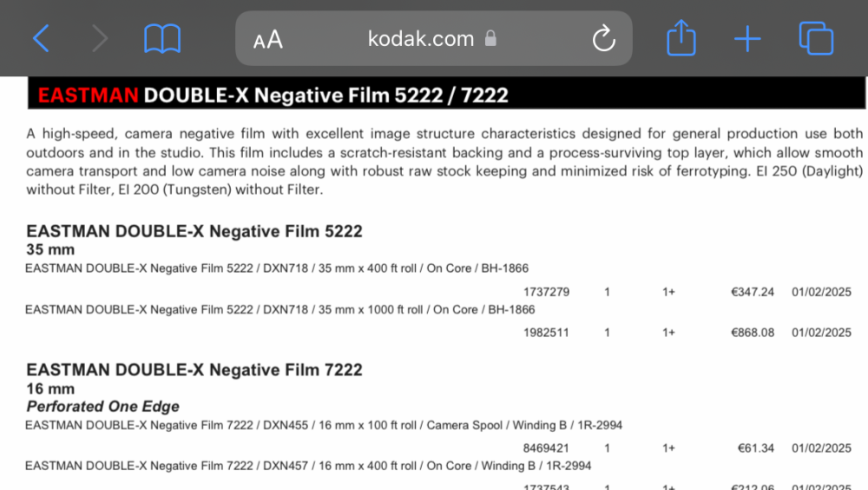This screenshot has width=868, height=490.
Task: Tap the Negative Film 7222 heading
Action: click(x=194, y=370)
